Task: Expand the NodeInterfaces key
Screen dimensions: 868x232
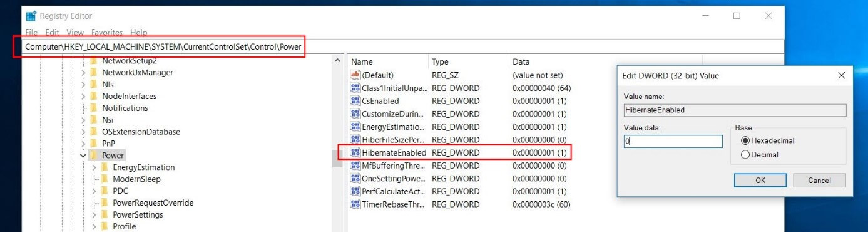Action: click(x=83, y=96)
